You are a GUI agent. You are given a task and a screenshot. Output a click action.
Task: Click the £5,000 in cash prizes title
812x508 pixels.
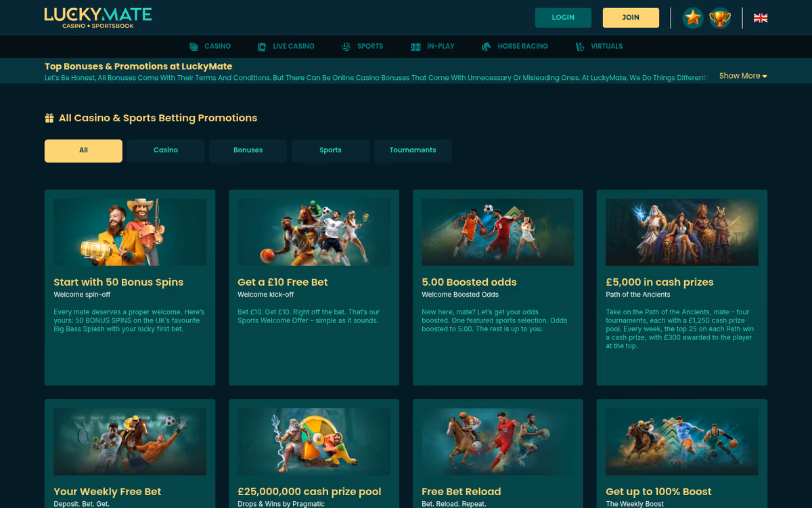pyautogui.click(x=660, y=282)
